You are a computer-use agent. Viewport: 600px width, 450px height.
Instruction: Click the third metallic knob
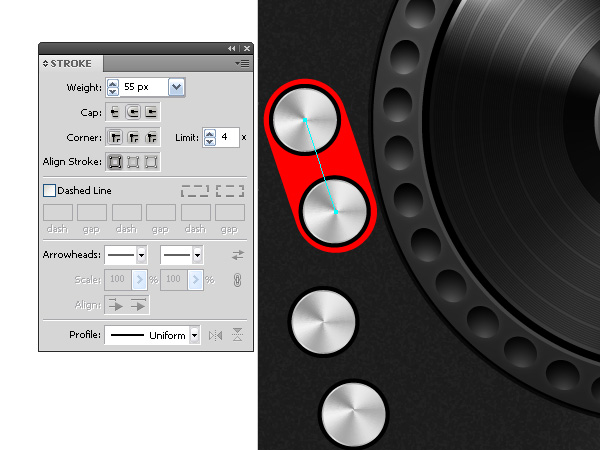click(323, 322)
